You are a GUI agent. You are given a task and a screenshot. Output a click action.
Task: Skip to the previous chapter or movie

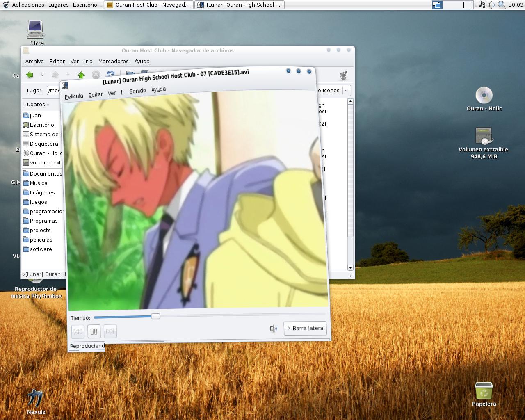[x=78, y=331]
